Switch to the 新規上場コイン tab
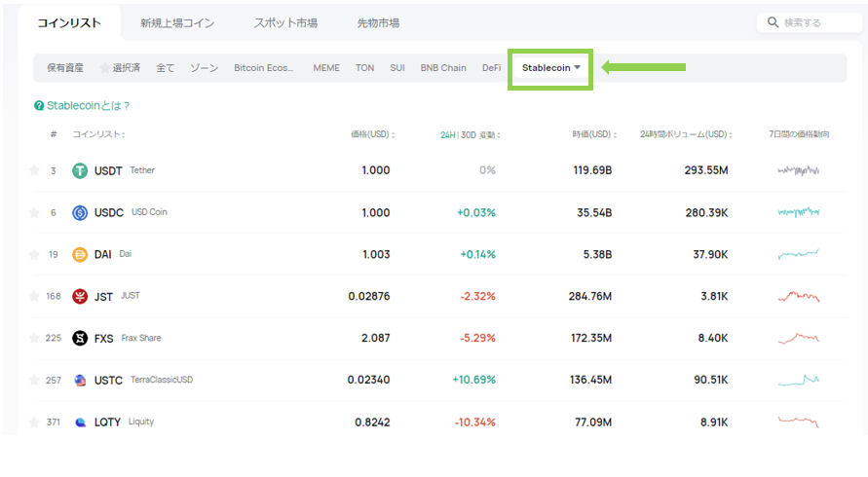 coord(177,22)
